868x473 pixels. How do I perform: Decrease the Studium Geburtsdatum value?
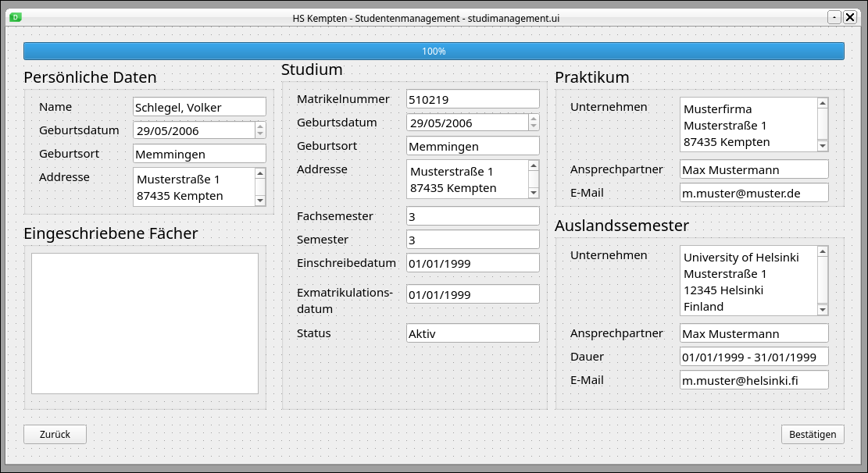[534, 126]
